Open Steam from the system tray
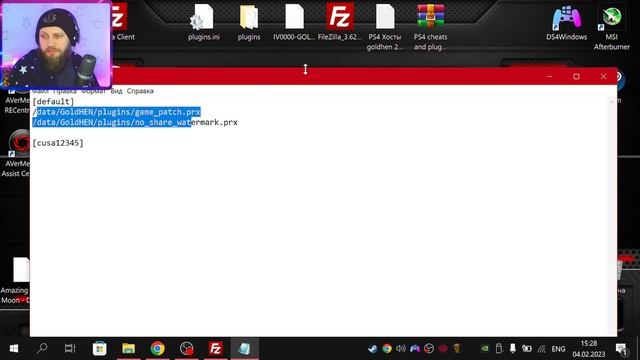The image size is (640, 360). [373, 349]
